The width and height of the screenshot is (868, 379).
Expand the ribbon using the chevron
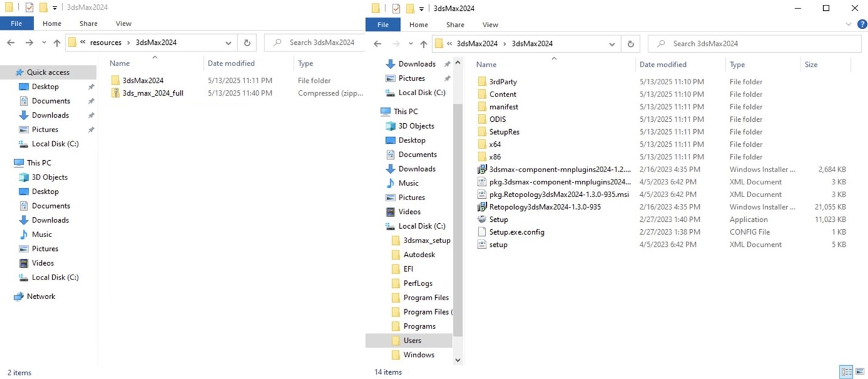(849, 25)
